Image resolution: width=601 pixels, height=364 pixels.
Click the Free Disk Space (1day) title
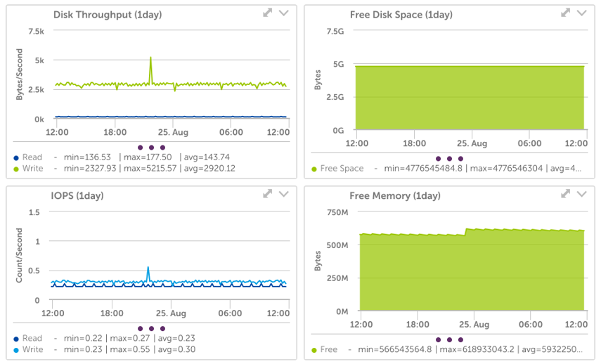tap(401, 15)
